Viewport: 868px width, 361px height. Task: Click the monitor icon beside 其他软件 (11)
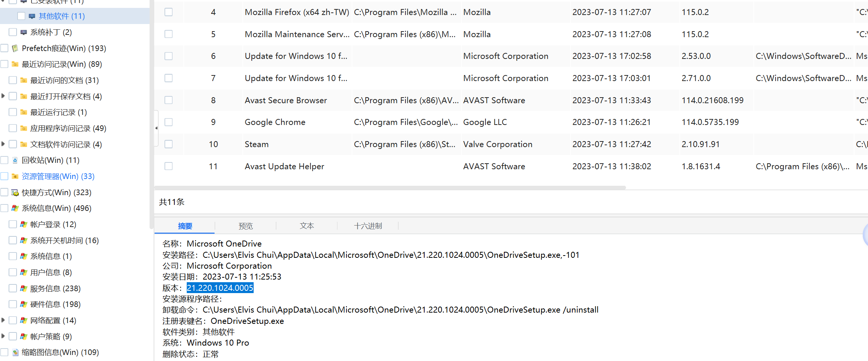click(x=32, y=16)
